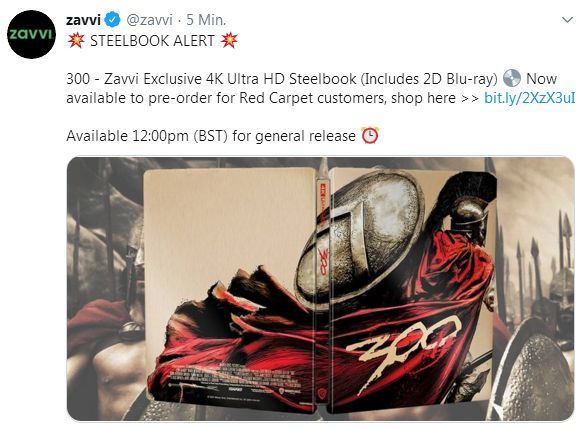The width and height of the screenshot is (580, 429).
Task: Click the alarm clock emoji
Action: point(370,135)
